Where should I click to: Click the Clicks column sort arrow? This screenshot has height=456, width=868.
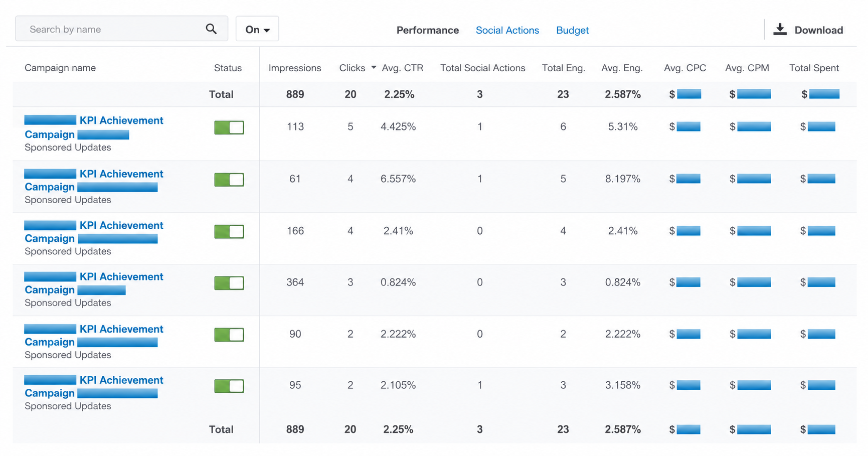point(374,67)
